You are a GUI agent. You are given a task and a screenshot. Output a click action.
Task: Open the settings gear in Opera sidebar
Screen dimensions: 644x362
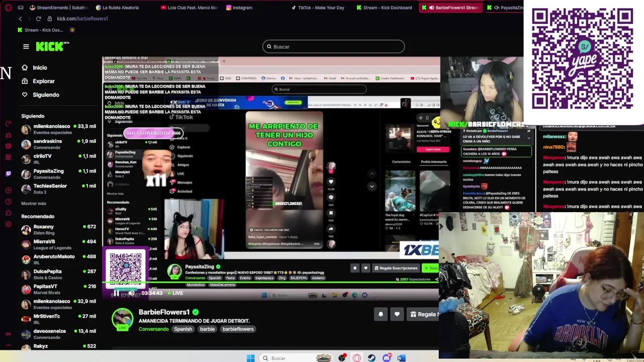[8, 224]
